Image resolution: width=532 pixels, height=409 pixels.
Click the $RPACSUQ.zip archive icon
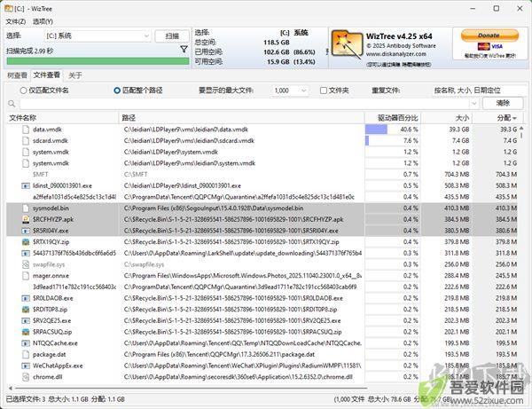click(26, 332)
